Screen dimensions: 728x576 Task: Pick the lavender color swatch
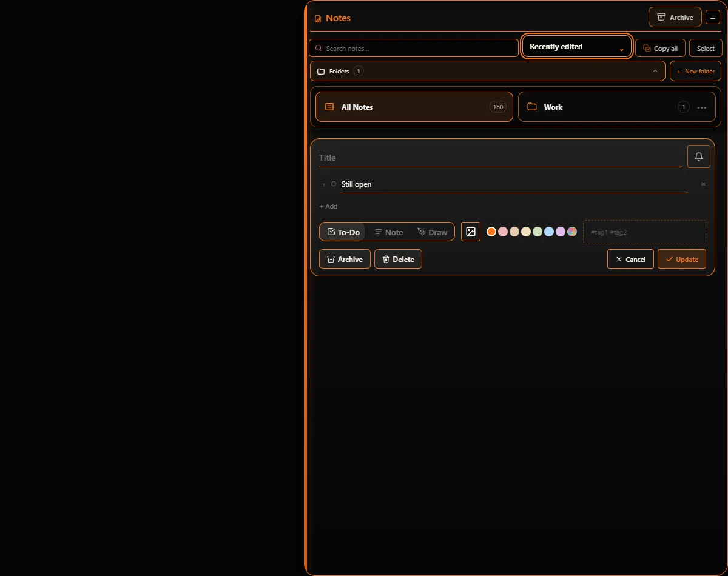coord(561,232)
